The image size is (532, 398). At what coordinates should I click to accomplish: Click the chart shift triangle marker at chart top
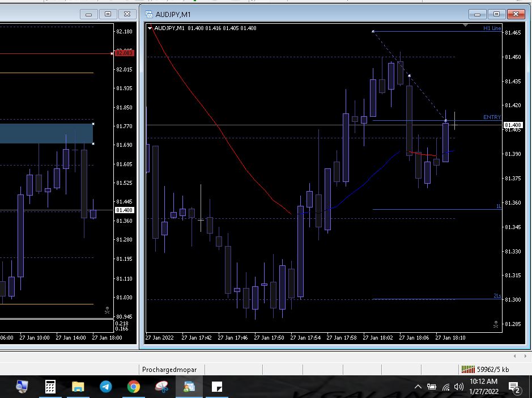(x=465, y=25)
